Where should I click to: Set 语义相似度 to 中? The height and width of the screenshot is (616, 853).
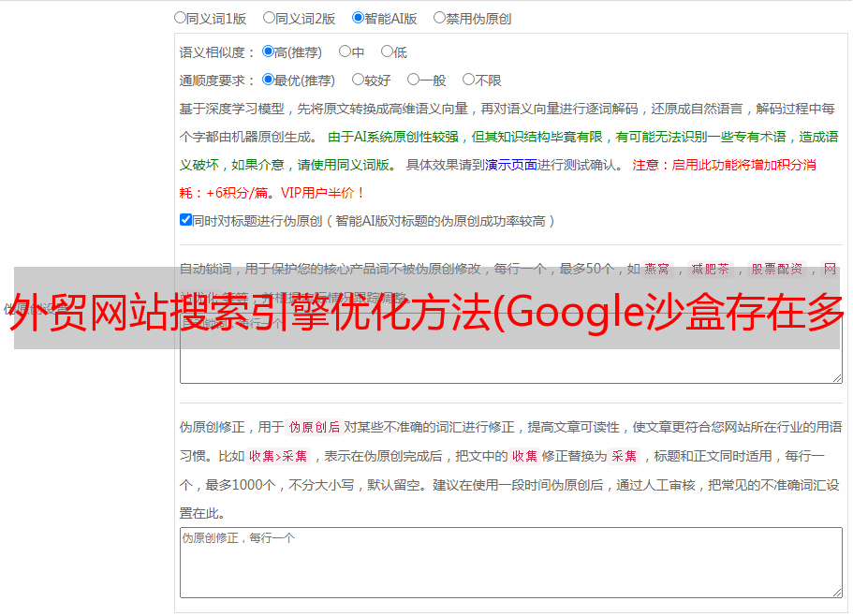point(345,51)
